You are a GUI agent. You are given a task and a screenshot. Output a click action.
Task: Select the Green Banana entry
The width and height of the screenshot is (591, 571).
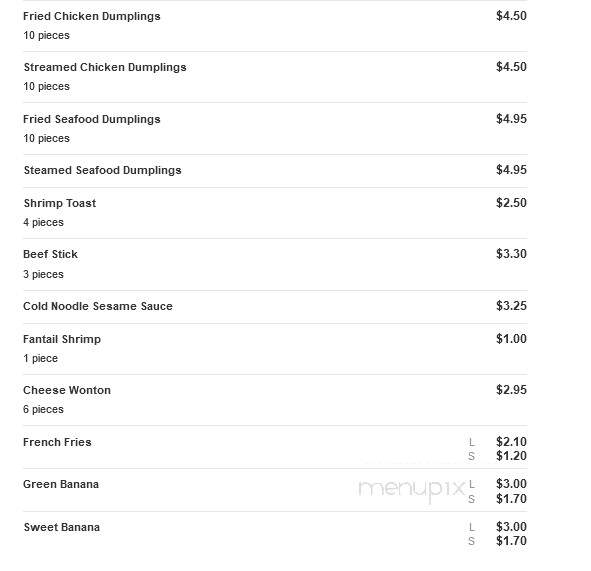61,484
